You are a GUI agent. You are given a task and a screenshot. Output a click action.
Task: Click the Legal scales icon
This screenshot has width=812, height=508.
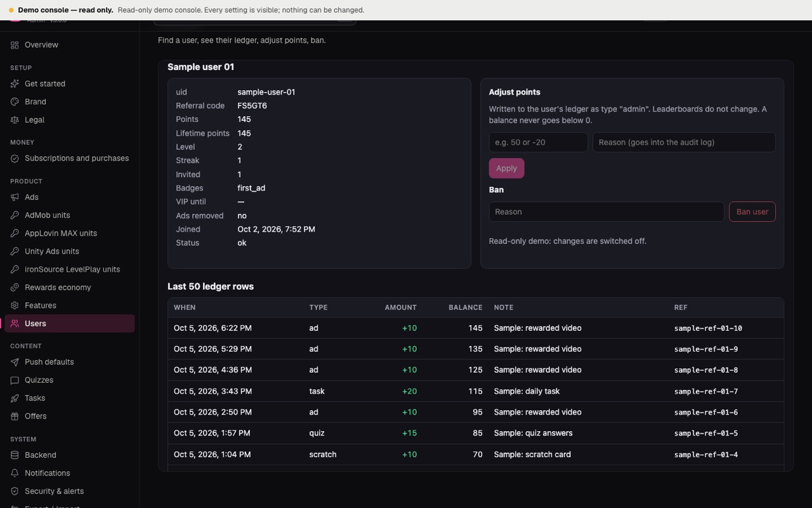(x=15, y=120)
